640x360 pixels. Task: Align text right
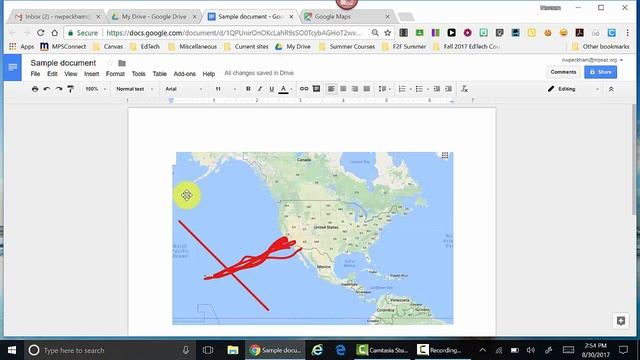(355, 89)
